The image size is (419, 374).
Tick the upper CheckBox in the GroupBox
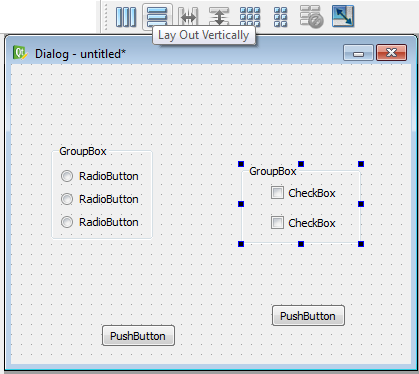[303, 193]
